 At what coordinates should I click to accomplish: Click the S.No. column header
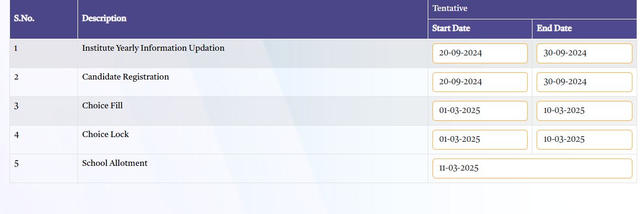pyautogui.click(x=24, y=18)
